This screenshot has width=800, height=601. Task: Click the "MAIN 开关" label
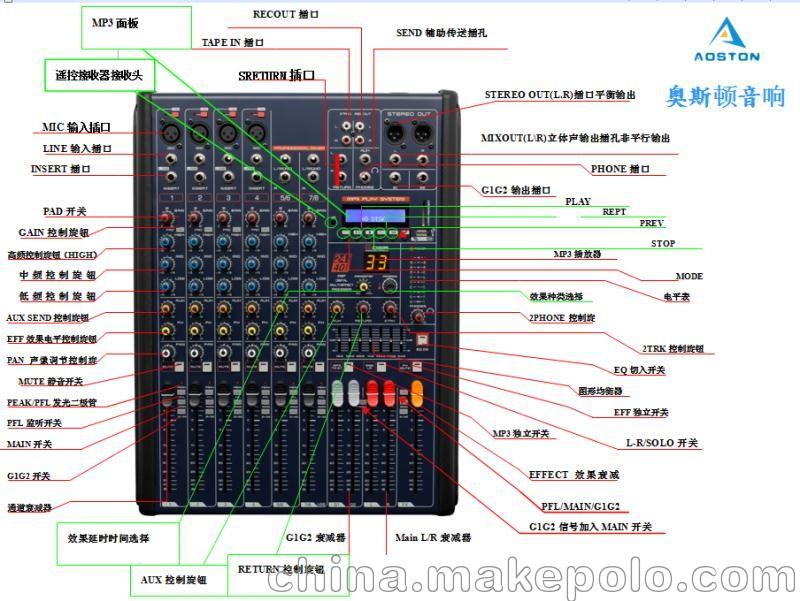tap(30, 444)
